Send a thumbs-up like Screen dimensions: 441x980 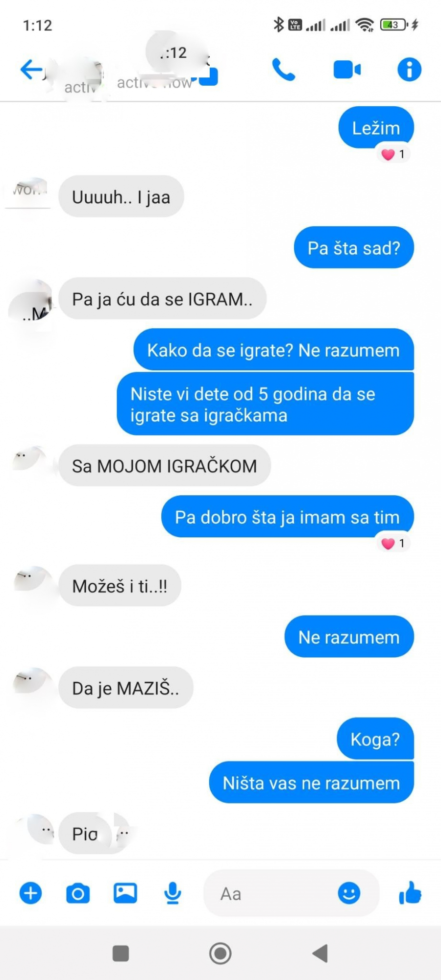(x=410, y=892)
